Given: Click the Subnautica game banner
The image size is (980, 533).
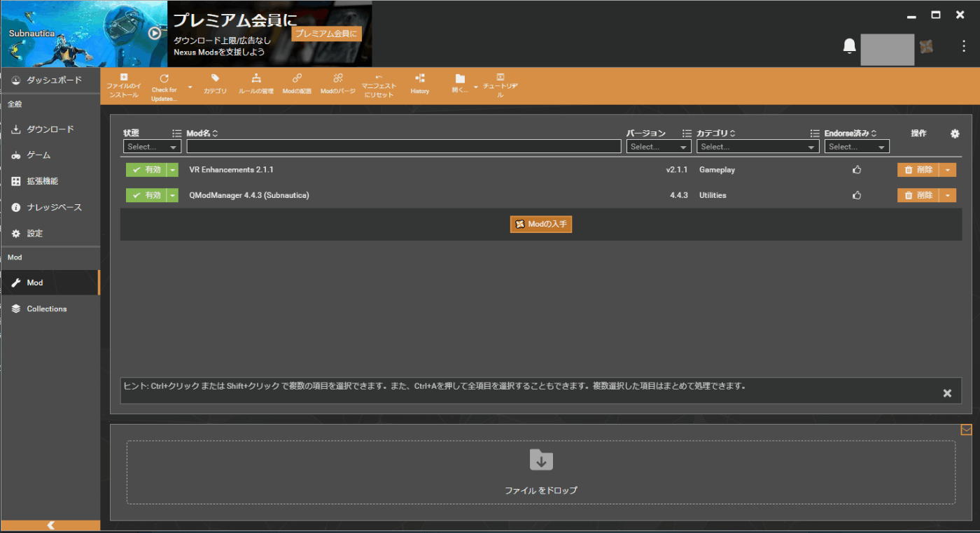Looking at the screenshot, I should (83, 34).
